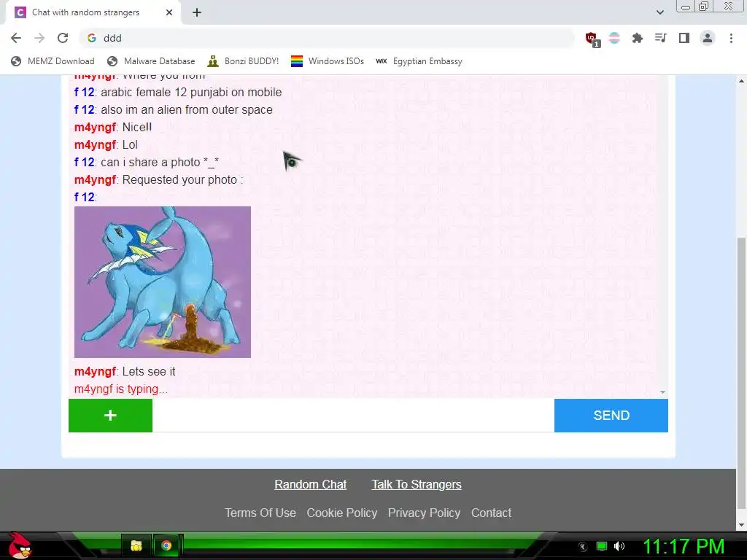This screenshot has width=747, height=560.
Task: Go back with the browser back arrow
Action: [x=16, y=38]
